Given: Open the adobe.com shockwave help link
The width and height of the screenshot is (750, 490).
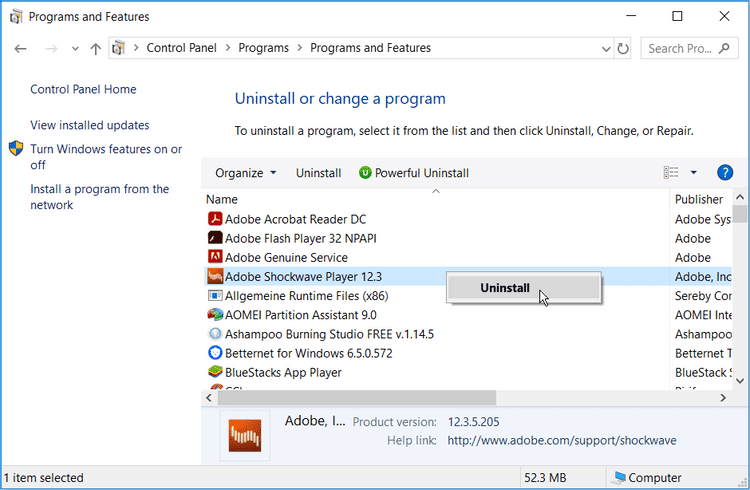Looking at the screenshot, I should [562, 440].
